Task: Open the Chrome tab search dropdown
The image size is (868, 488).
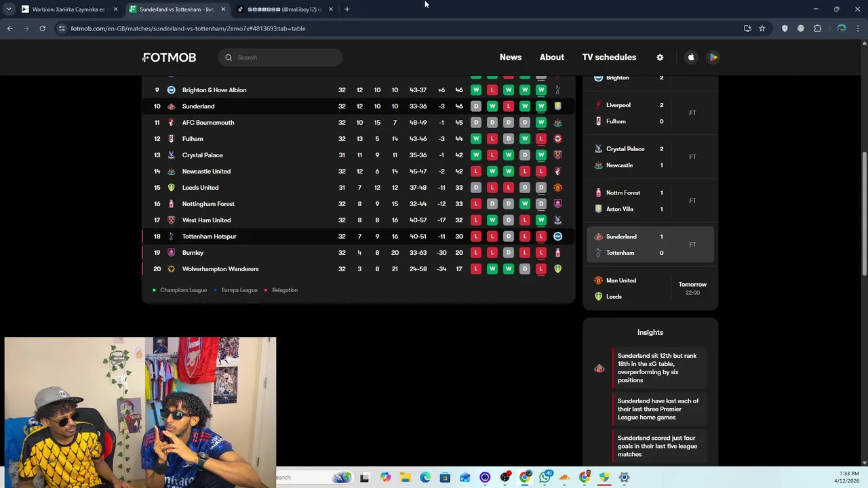Action: tap(9, 9)
